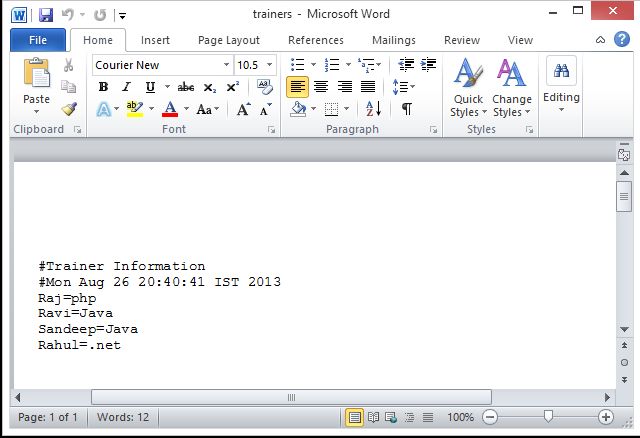Screen dimensions: 640x438
Task: Toggle Show/Hide paragraph marks
Action: 407,109
